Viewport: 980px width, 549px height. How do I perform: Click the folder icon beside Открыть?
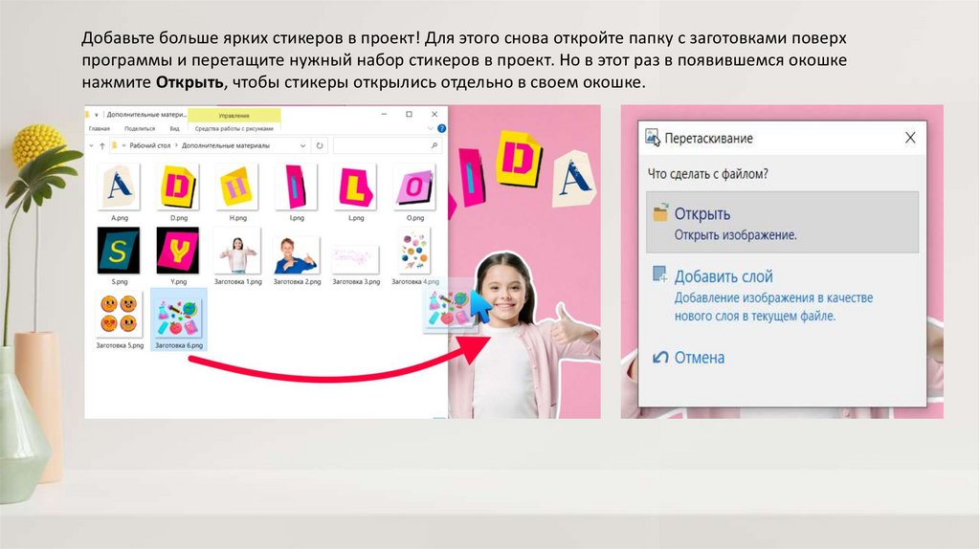(660, 213)
